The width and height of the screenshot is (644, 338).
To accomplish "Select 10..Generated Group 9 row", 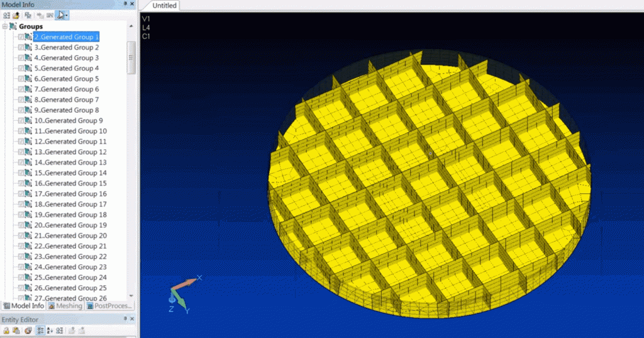I will point(69,120).
